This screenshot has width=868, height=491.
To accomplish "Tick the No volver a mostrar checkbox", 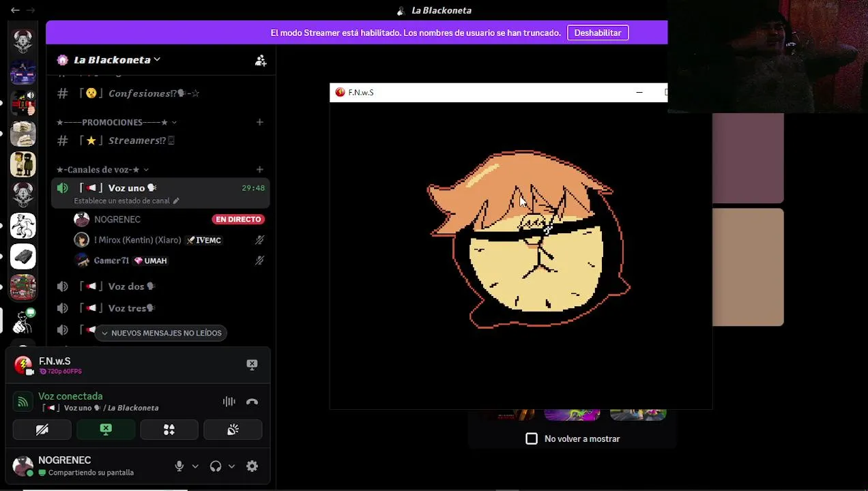I will (532, 438).
